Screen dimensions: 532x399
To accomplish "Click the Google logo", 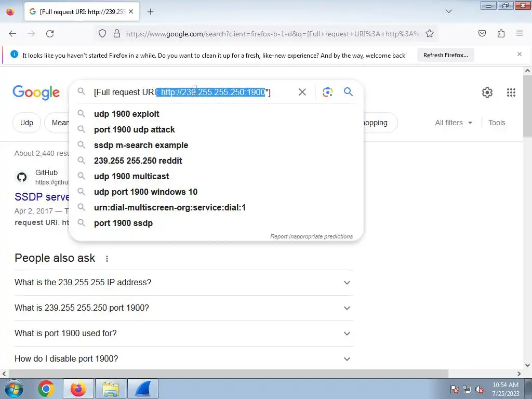I will pyautogui.click(x=36, y=92).
